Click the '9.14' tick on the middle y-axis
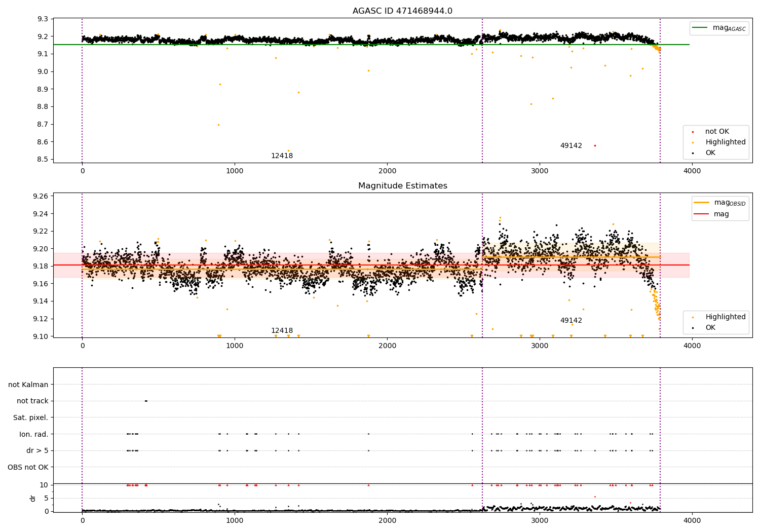Screen dimensions: 760x532 click(41, 301)
